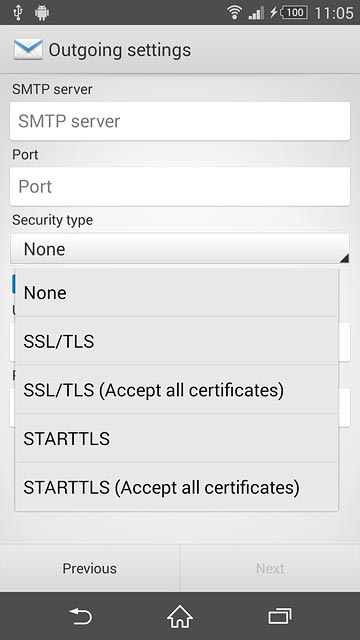Tap the Next button
This screenshot has width=360, height=640.
270,568
